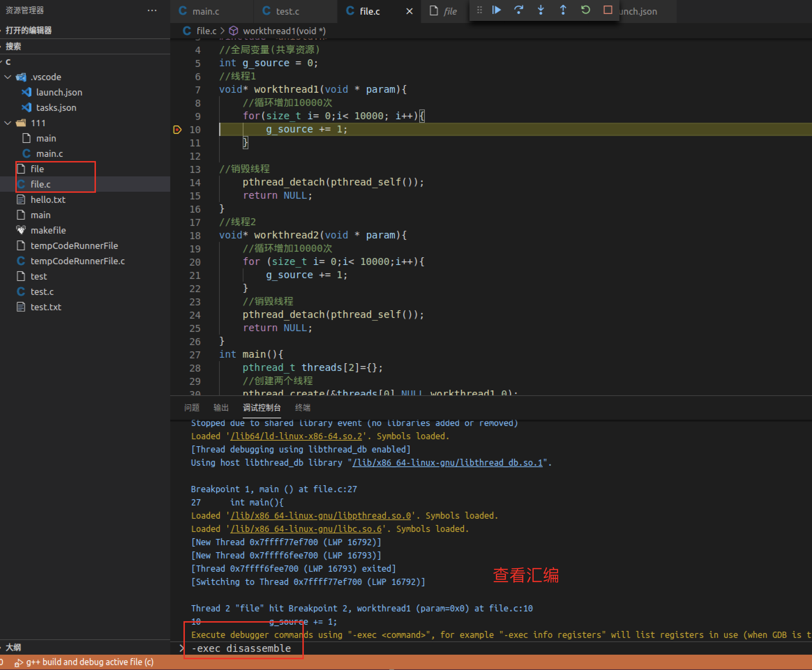Click the Restart debug icon

pos(585,10)
